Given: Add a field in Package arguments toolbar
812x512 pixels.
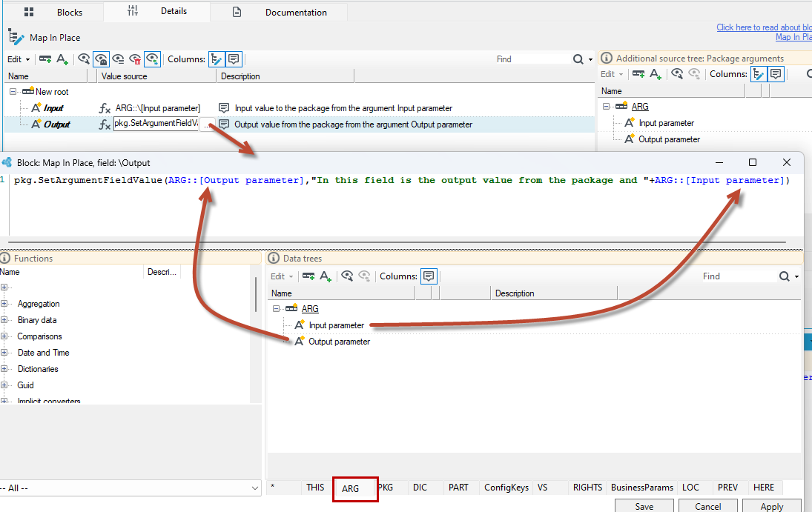Looking at the screenshot, I should (655, 74).
